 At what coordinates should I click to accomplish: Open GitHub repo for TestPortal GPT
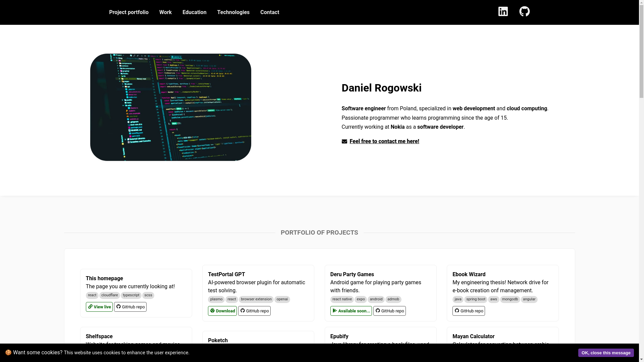254,311
